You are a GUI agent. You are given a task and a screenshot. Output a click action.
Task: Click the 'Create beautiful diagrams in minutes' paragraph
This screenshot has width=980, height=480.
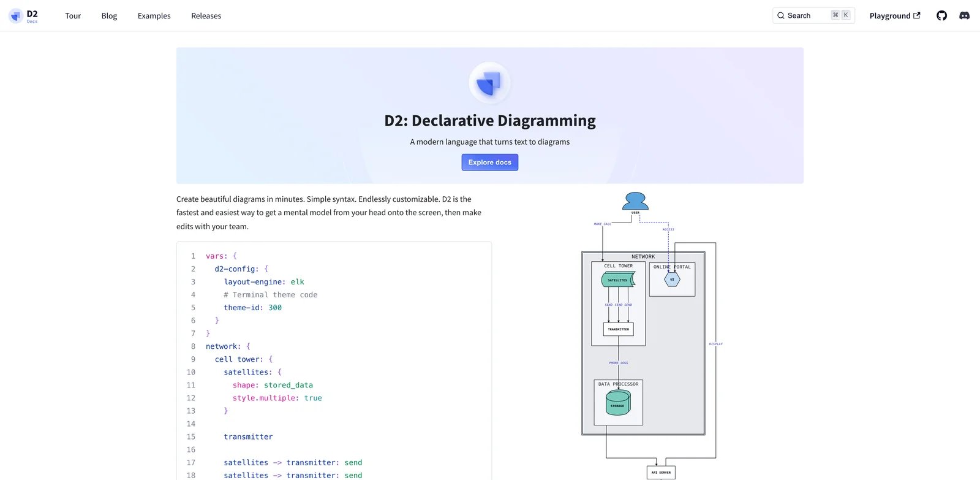click(x=329, y=213)
